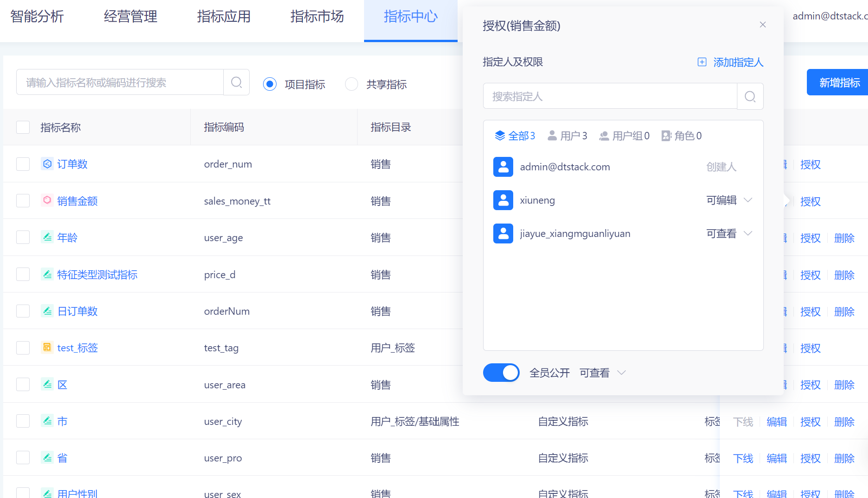This screenshot has width=868, height=498.
Task: Select the 全部 3 layers filter
Action: coord(515,136)
